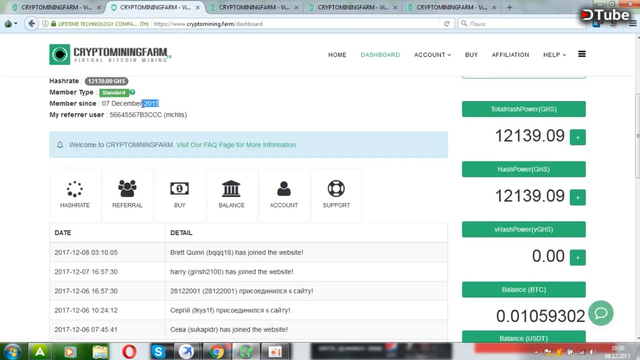Click the Standard member type badge
This screenshot has height=360, width=640.
pyautogui.click(x=114, y=93)
